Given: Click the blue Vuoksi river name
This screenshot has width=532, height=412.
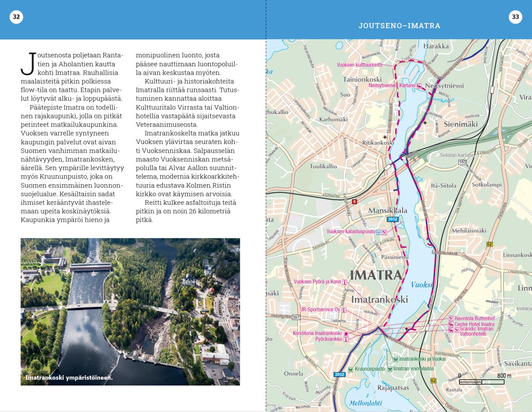Looking at the screenshot, I should tap(422, 285).
